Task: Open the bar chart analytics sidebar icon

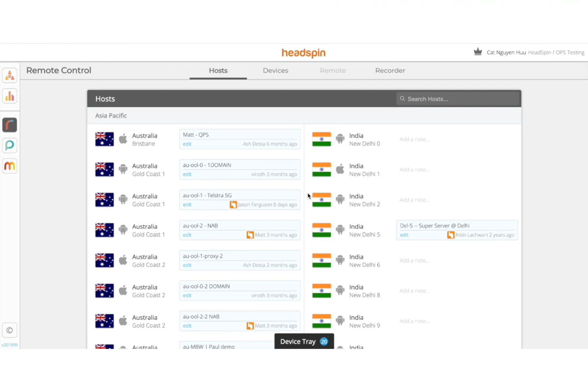Action: (10, 96)
